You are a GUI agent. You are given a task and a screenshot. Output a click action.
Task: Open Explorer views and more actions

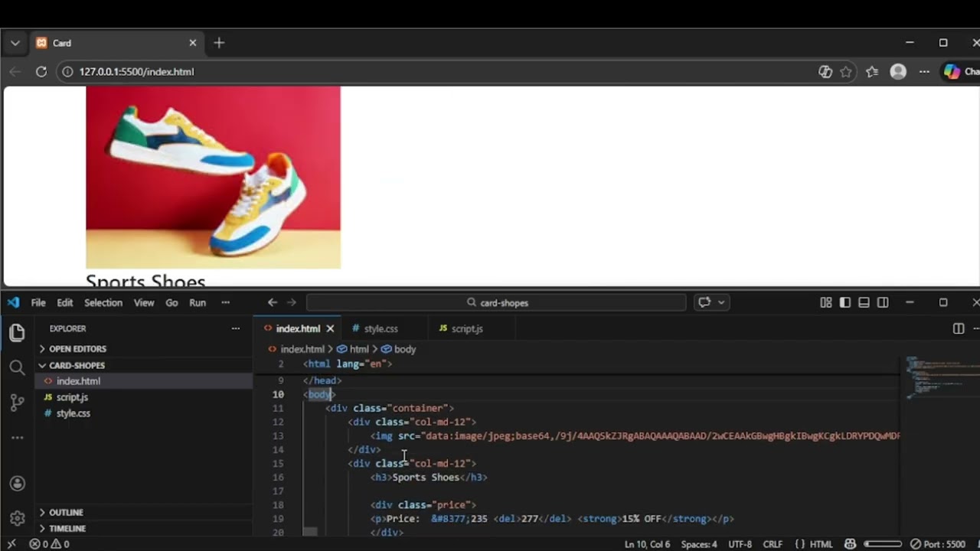click(x=236, y=328)
